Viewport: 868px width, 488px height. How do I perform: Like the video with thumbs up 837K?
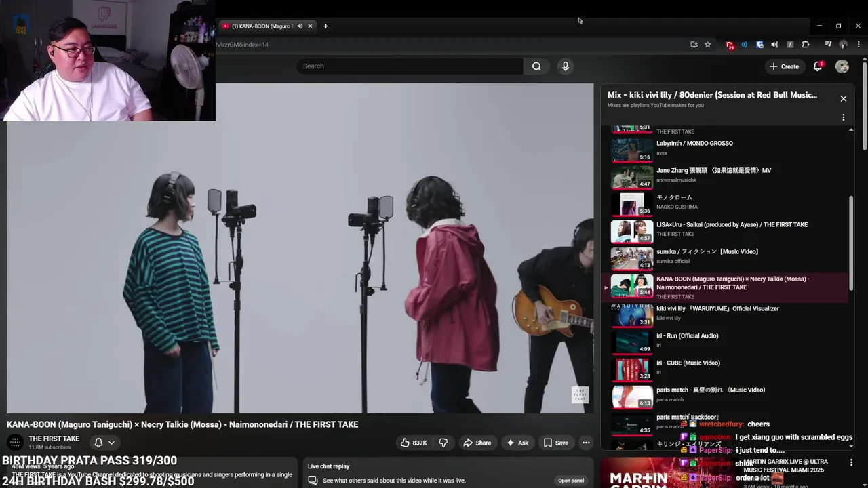coord(414,443)
